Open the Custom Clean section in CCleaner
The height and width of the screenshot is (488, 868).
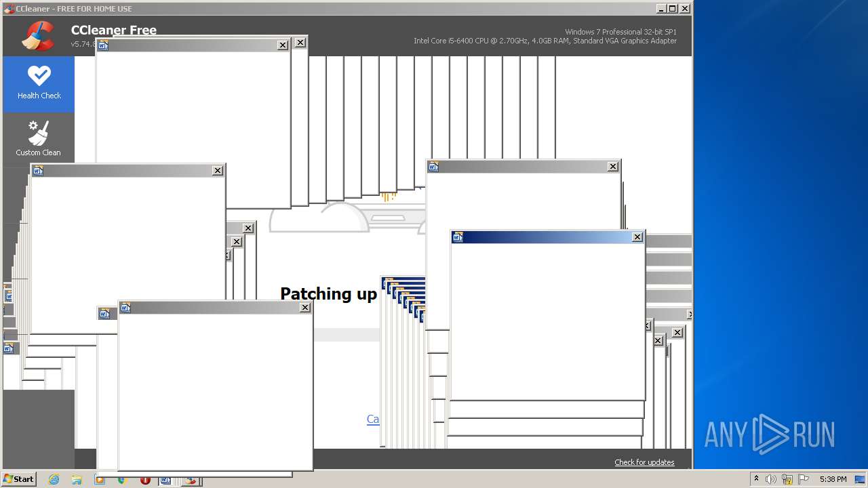tap(39, 138)
